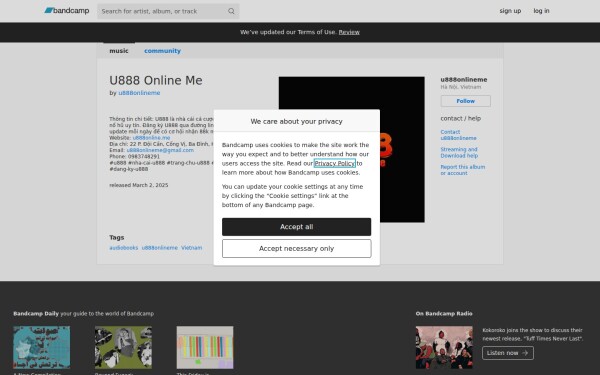Click the 'released March 2, 2025' text
600x375 pixels.
(x=139, y=185)
